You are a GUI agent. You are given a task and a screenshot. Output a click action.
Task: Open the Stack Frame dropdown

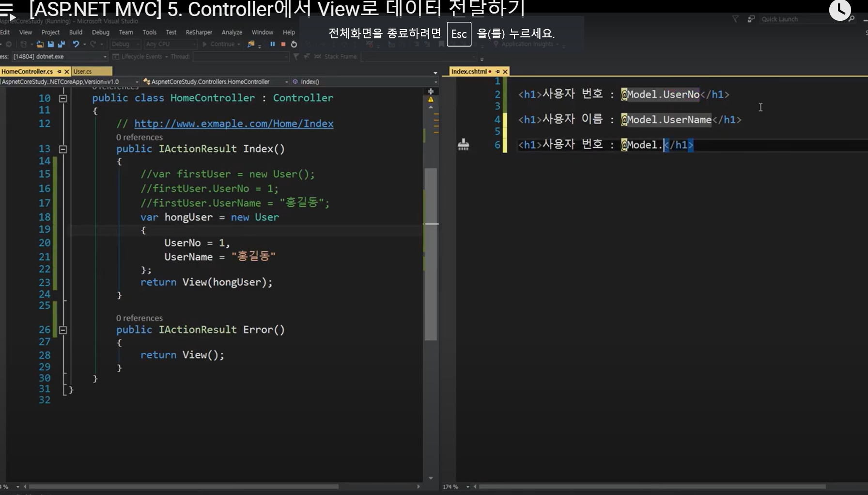click(419, 57)
